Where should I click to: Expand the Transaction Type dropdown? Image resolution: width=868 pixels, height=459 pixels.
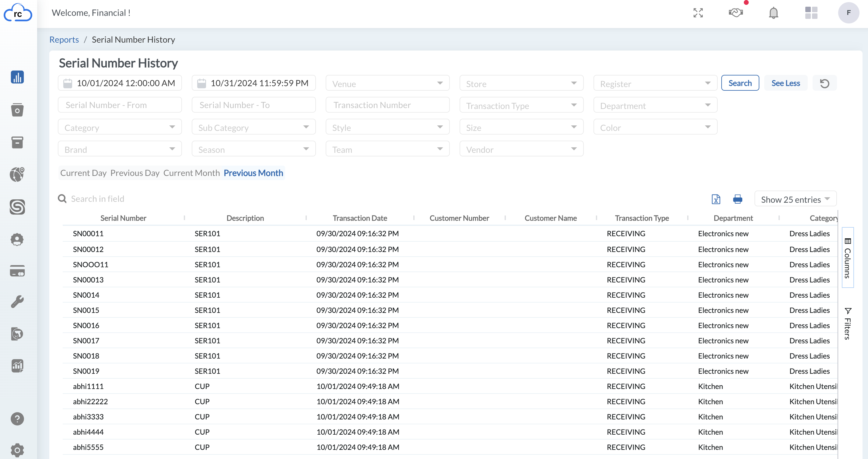pos(521,105)
